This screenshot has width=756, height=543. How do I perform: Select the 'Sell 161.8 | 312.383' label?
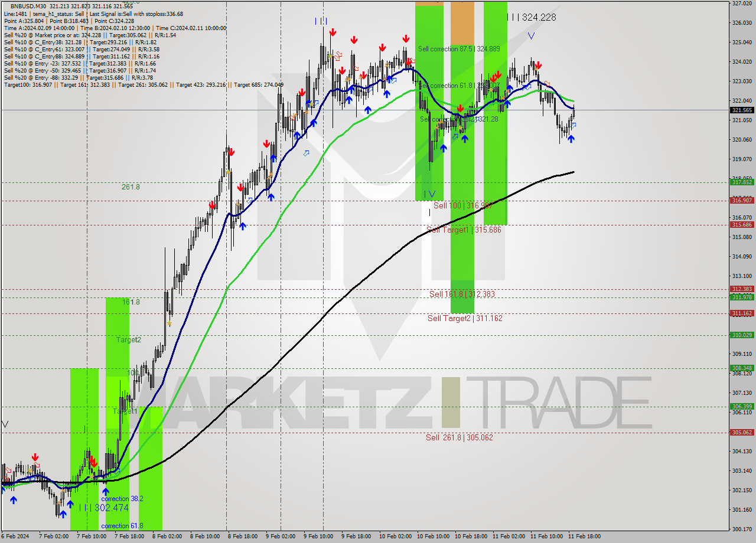(x=462, y=294)
